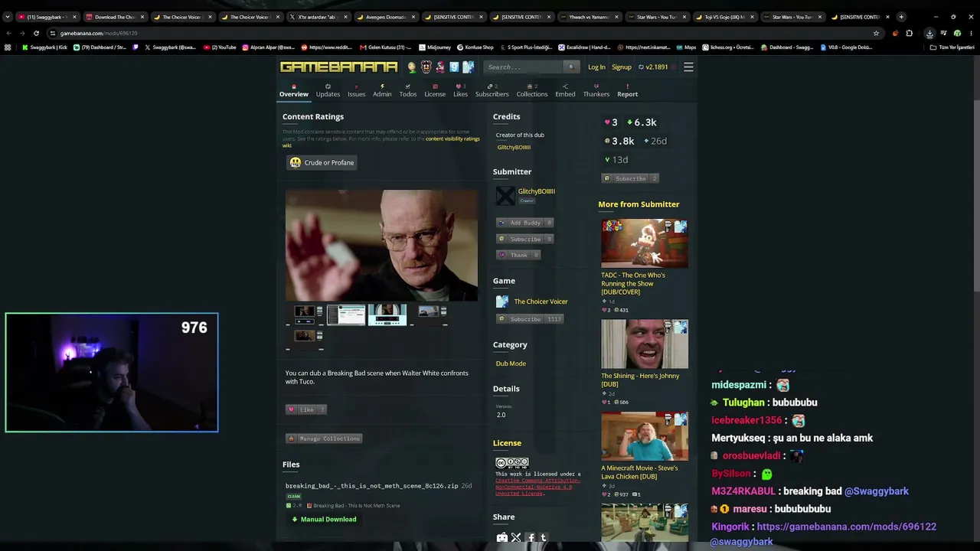980x551 pixels.
Task: Click the Crude or Profane rating badge
Action: point(322,162)
